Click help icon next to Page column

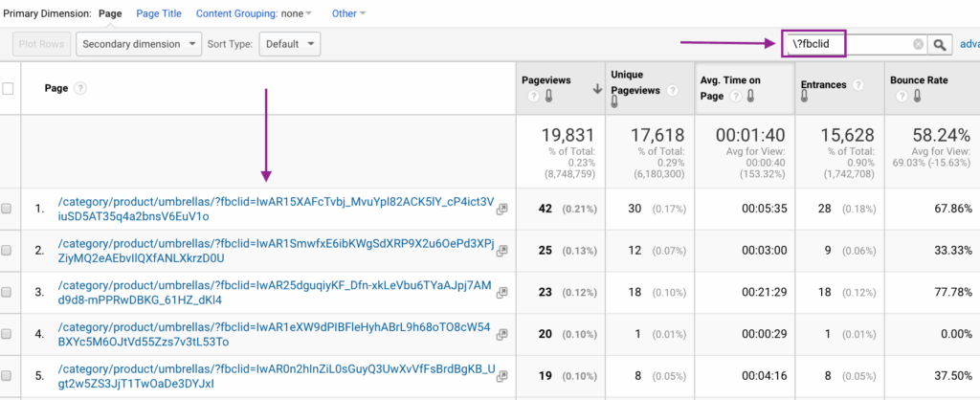(x=80, y=88)
